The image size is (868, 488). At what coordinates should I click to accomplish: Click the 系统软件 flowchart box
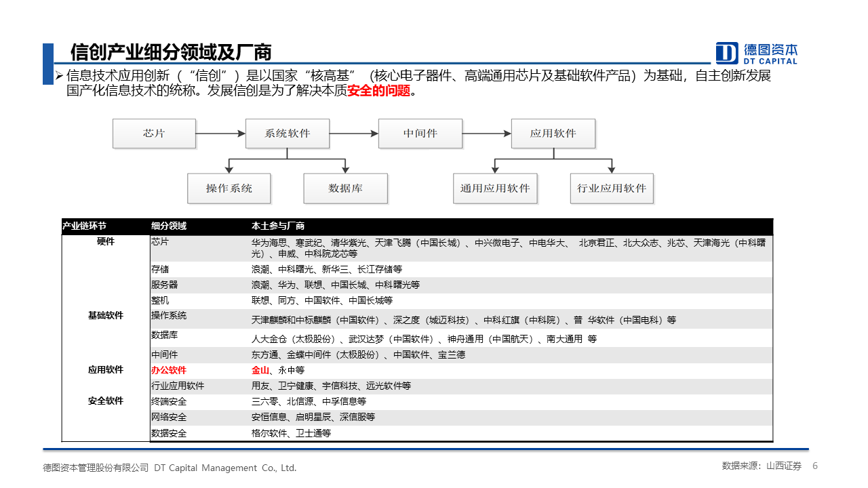(x=287, y=134)
